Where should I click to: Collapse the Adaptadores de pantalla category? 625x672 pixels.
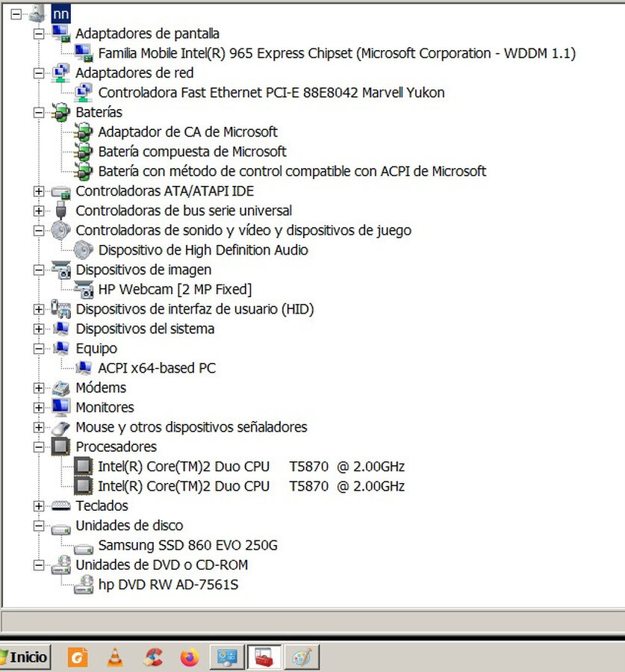39,34
